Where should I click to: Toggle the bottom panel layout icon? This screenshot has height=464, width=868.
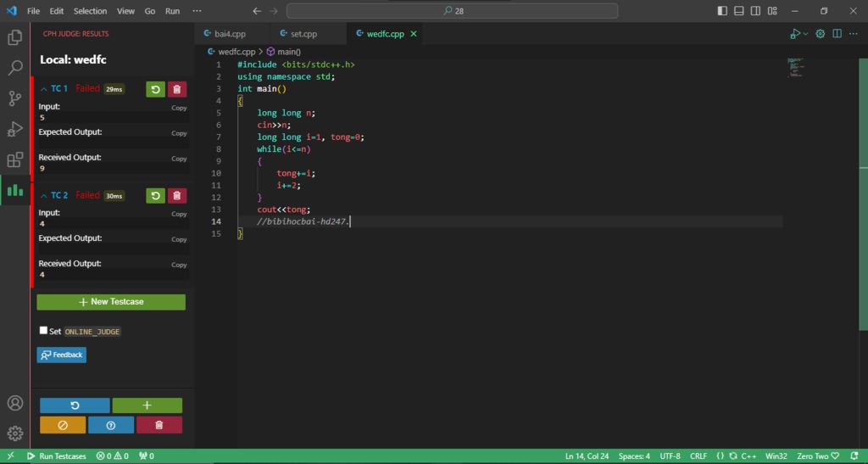click(739, 11)
